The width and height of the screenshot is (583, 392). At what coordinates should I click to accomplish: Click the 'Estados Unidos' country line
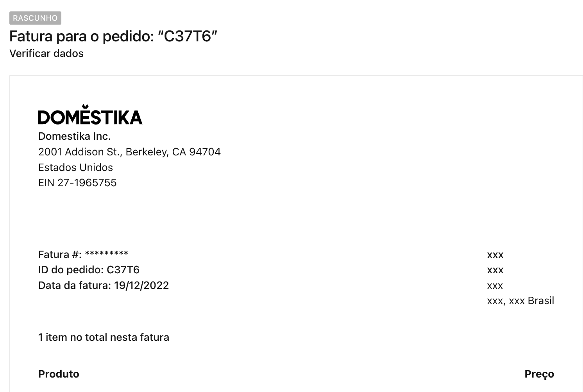tap(75, 167)
